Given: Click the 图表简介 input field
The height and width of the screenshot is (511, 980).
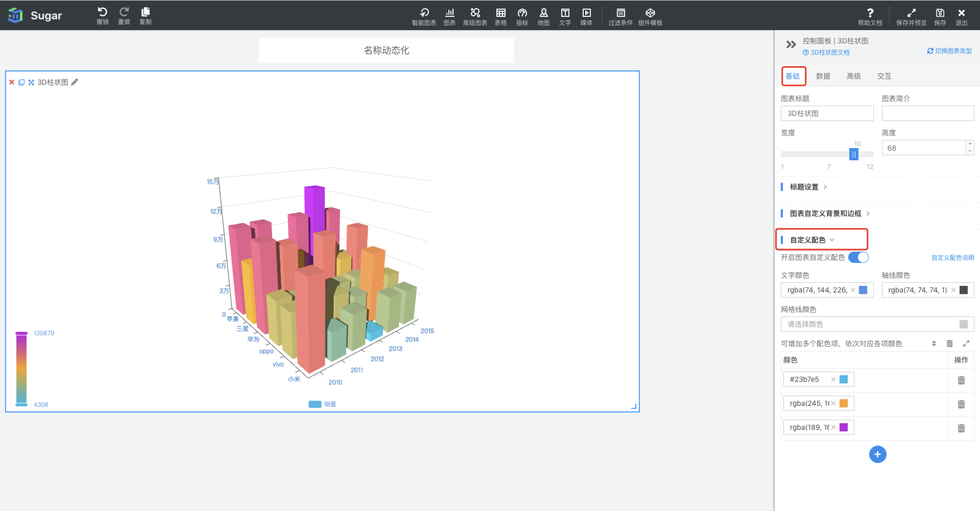Looking at the screenshot, I should (x=928, y=113).
